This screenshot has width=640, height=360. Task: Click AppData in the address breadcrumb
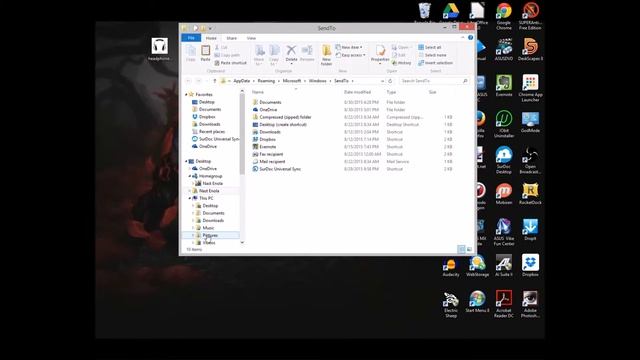tap(241, 81)
